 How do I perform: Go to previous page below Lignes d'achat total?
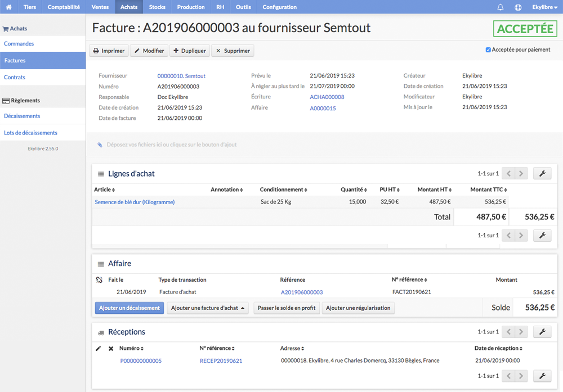508,235
